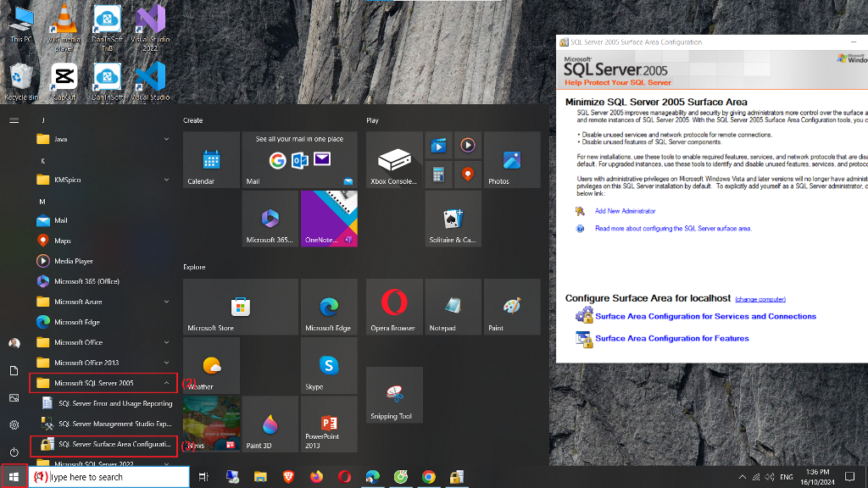Open the Snipping Tool tile
The height and width of the screenshot is (488, 868).
(x=394, y=395)
